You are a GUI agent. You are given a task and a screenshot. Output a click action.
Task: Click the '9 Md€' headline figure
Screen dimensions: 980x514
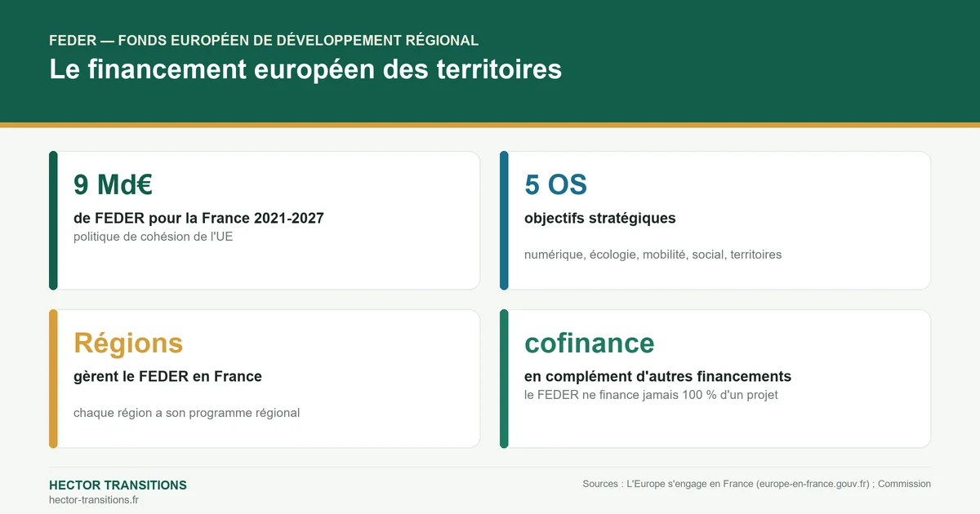(113, 185)
